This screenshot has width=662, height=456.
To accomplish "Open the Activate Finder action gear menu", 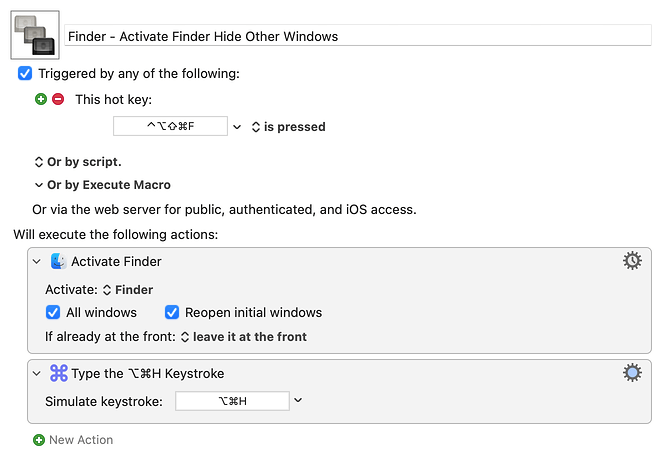I will 632,261.
